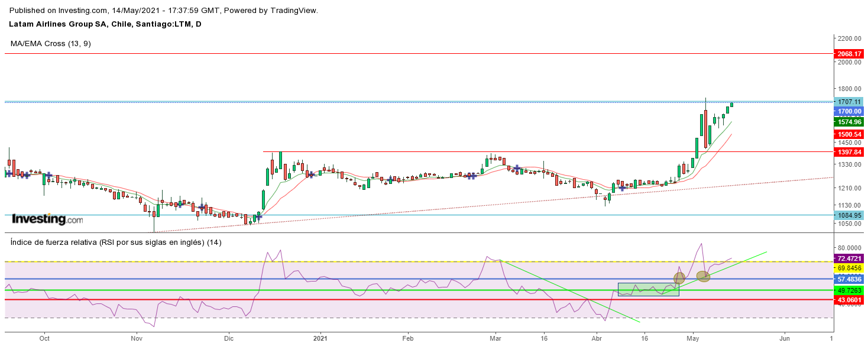The height and width of the screenshot is (346, 868).
Task: Click the Jun date axis label
Action: point(785,339)
